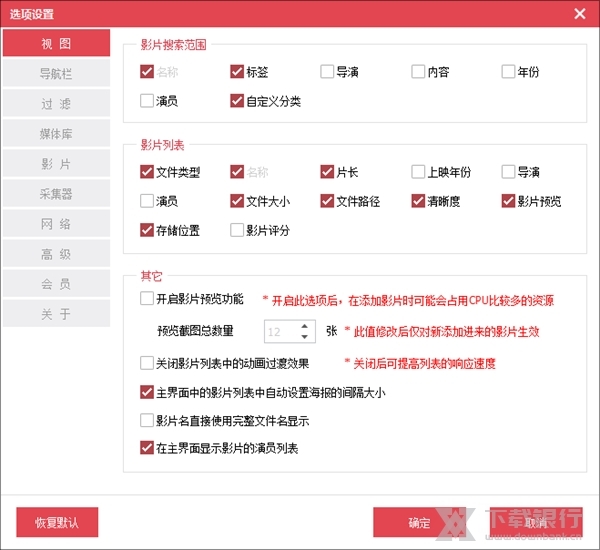Viewport: 600px width, 550px height.
Task: Toggle the 自定义分类 checkbox
Action: pos(237,101)
